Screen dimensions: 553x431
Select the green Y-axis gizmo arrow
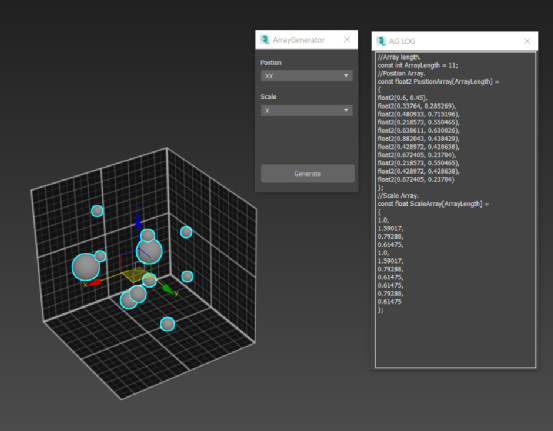(168, 290)
